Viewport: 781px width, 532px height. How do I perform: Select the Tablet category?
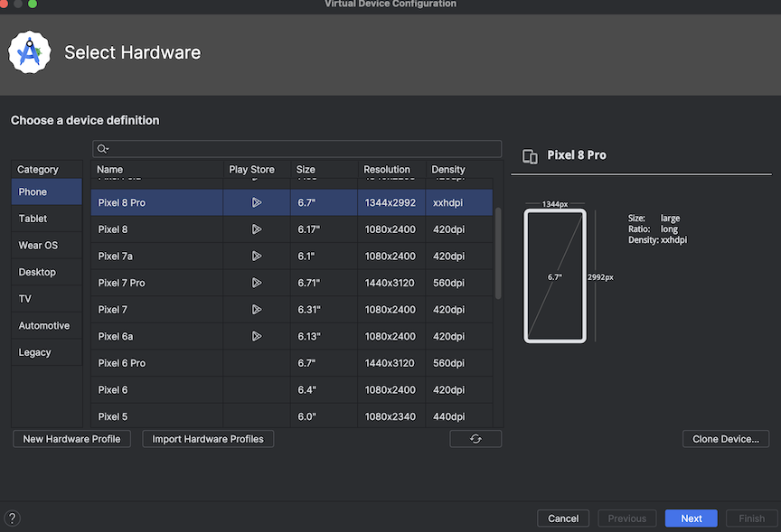coord(33,219)
